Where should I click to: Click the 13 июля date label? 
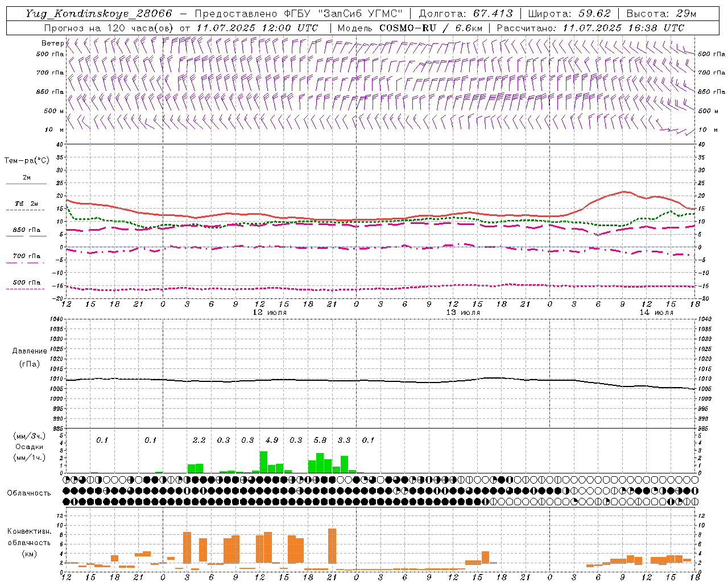click(x=462, y=313)
